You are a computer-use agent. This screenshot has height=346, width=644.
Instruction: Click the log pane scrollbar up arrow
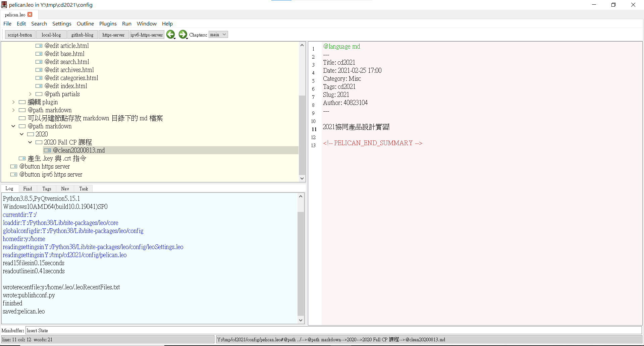(301, 196)
